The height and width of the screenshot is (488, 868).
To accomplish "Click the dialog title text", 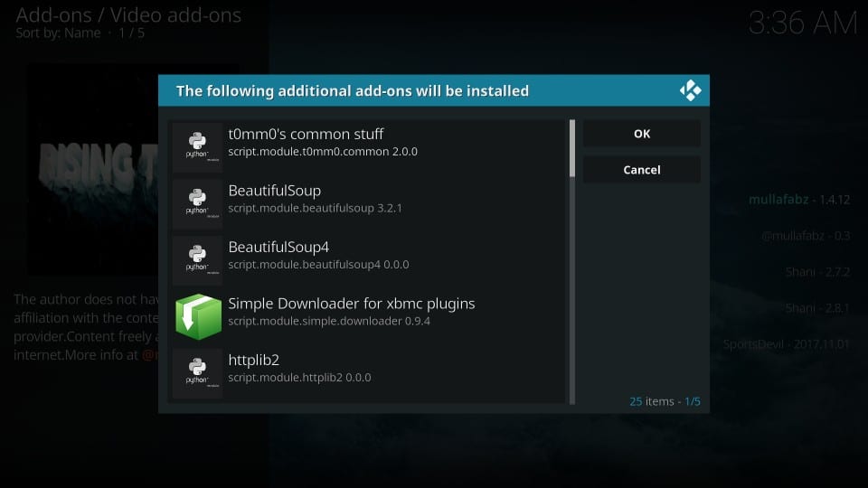I will tap(352, 90).
